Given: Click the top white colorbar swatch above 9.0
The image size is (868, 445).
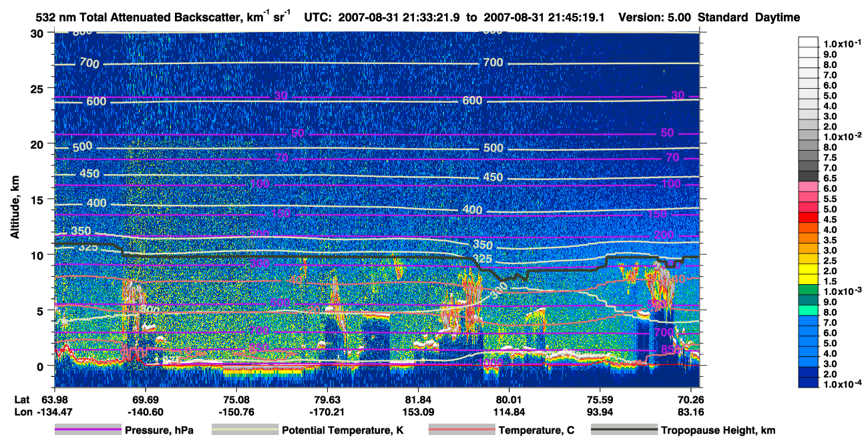Looking at the screenshot, I should pos(809,41).
